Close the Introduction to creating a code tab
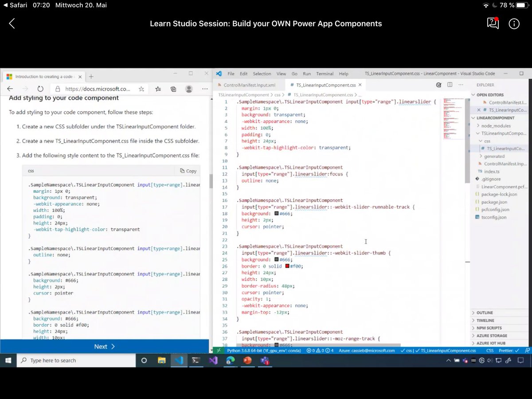Image resolution: width=532 pixels, height=399 pixels. tap(80, 76)
